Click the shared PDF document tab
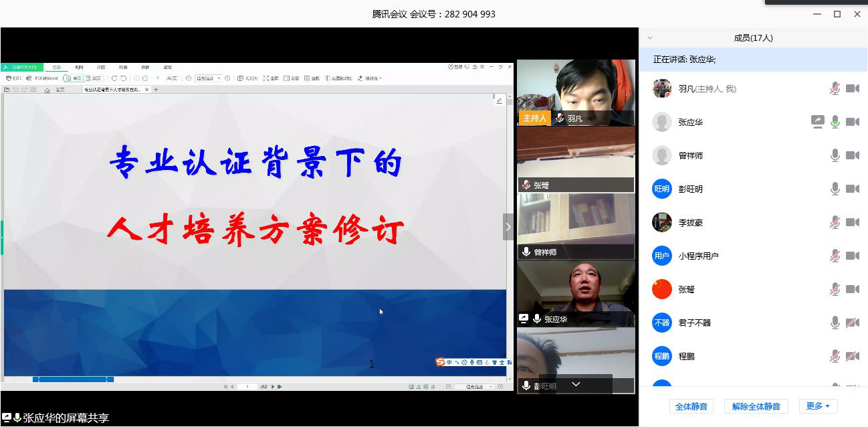868x427 pixels. pyautogui.click(x=112, y=90)
